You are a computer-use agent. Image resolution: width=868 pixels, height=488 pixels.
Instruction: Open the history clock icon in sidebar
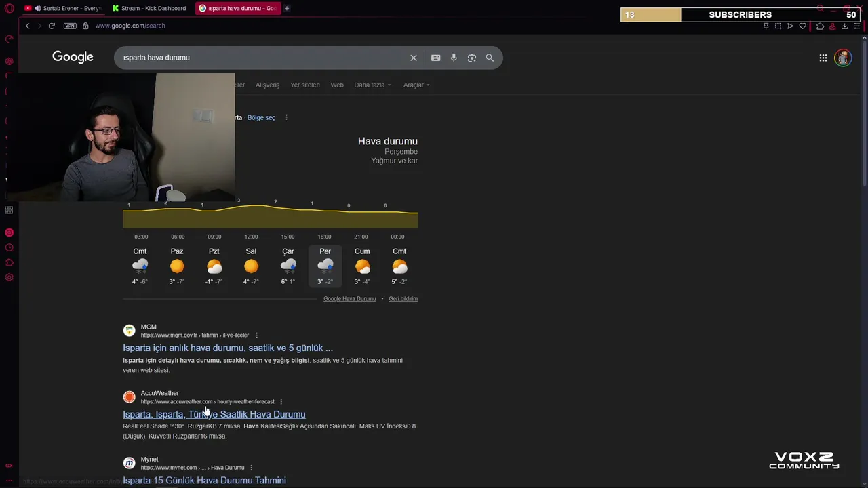coord(9,247)
